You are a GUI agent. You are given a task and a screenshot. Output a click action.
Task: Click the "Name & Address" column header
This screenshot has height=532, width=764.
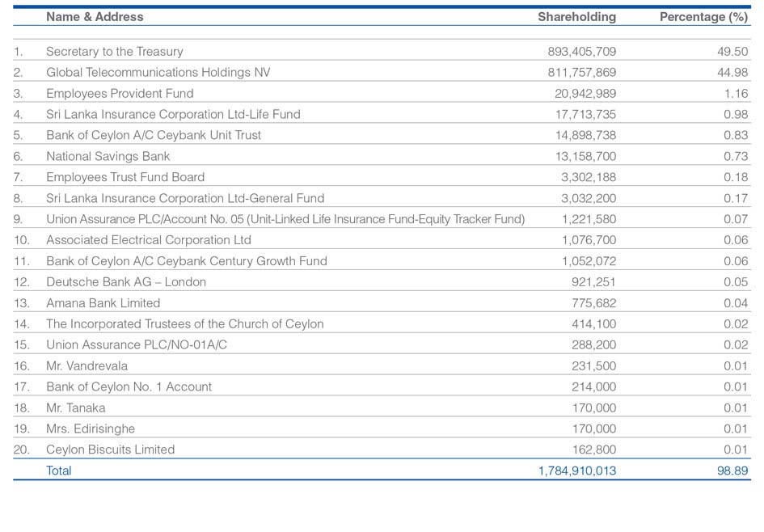[95, 17]
